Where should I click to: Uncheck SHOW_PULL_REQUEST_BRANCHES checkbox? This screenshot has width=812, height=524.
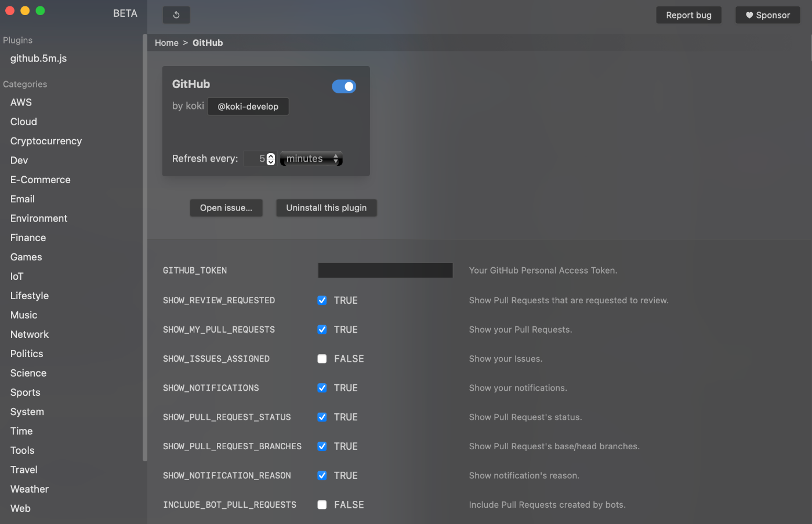click(322, 446)
